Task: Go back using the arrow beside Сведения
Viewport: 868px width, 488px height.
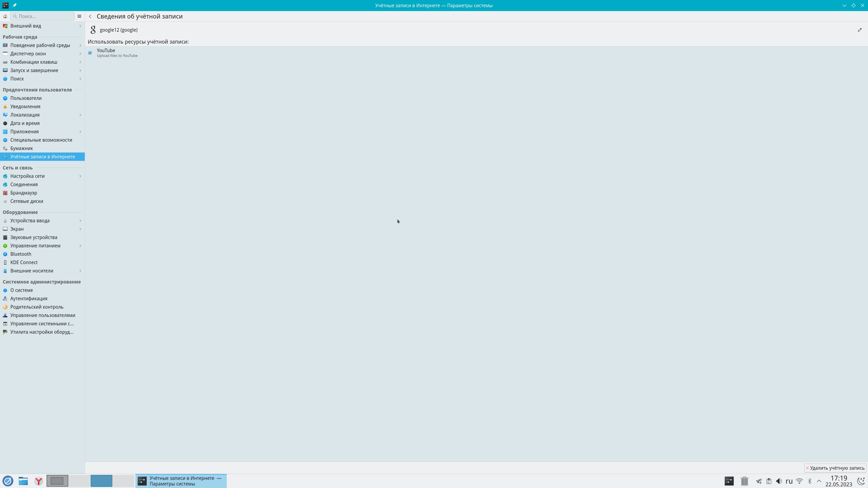Action: point(90,16)
